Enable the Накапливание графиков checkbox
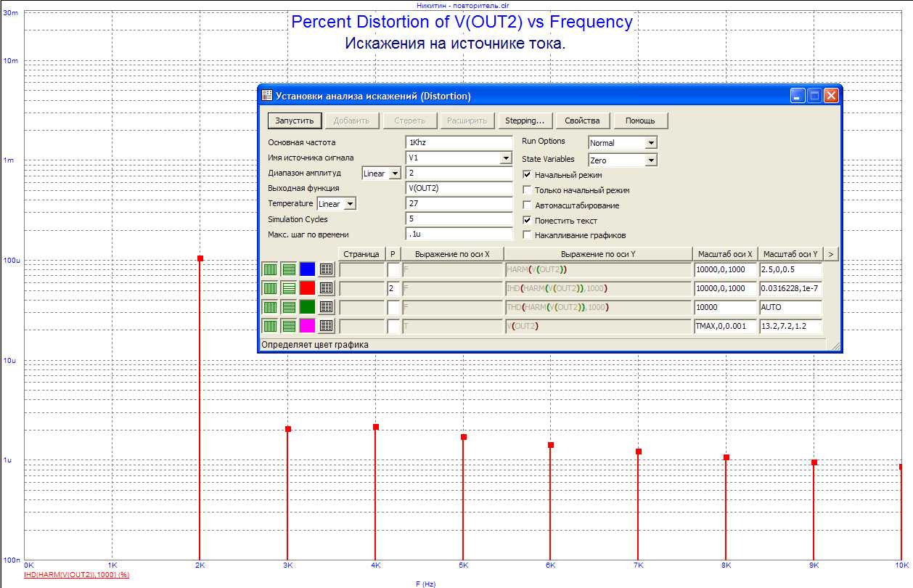913x588 pixels. coord(528,235)
